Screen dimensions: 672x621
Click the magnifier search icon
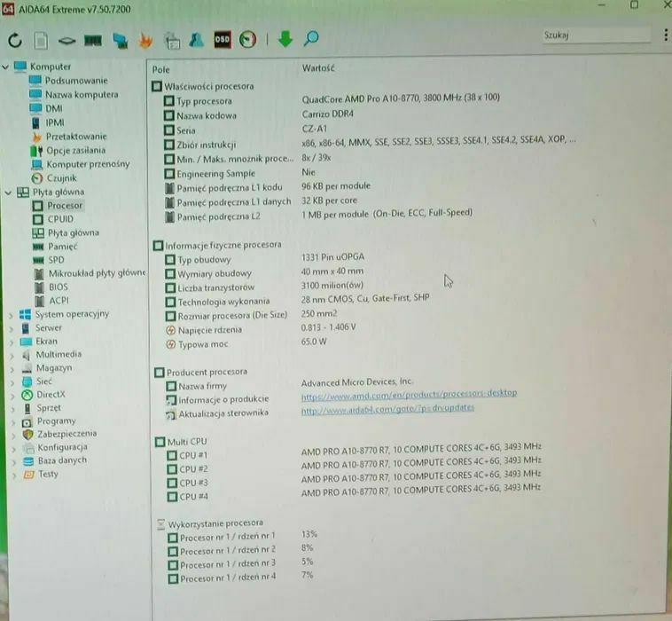click(x=311, y=38)
